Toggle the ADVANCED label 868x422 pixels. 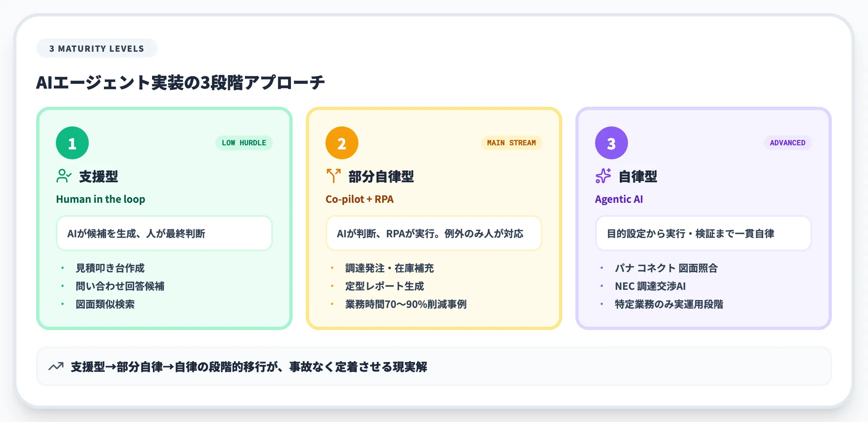tap(788, 143)
